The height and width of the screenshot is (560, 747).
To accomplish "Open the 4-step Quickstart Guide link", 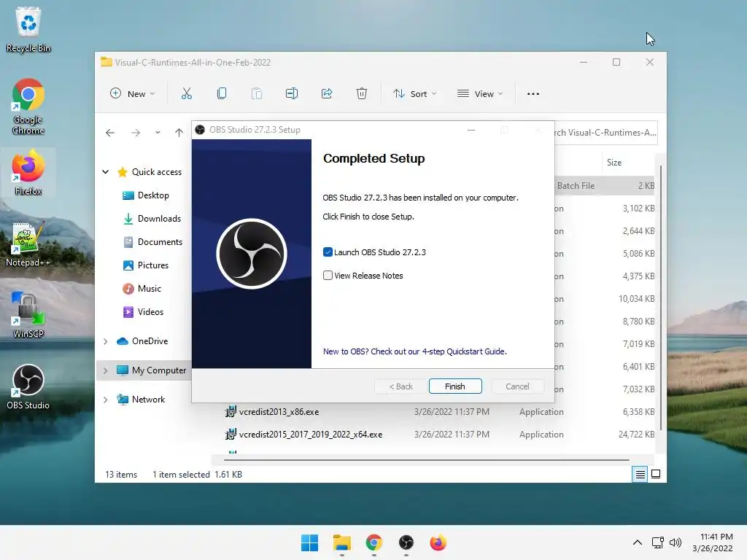I will pos(414,351).
